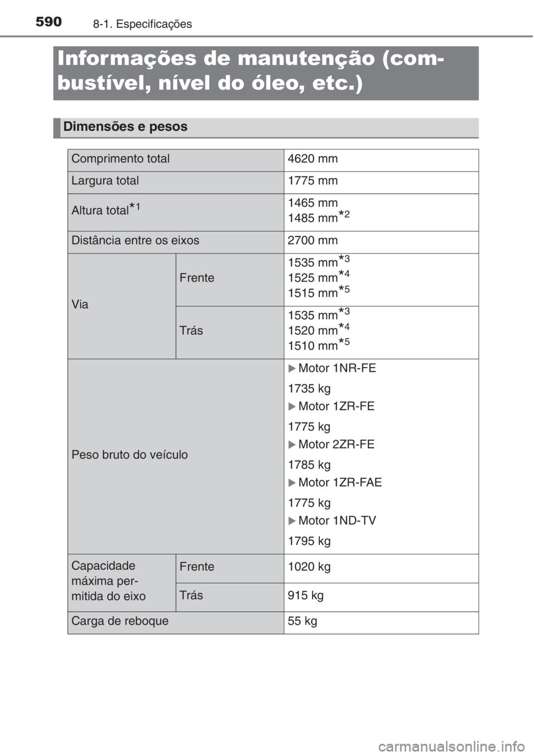Select the text 'Motor 1ND-TV'
534x756 pixels.
coord(337,521)
